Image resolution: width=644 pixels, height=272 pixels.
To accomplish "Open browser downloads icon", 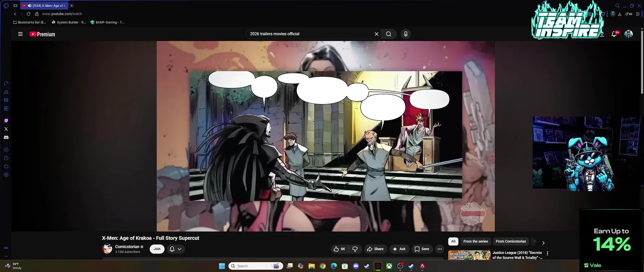I will point(619,14).
